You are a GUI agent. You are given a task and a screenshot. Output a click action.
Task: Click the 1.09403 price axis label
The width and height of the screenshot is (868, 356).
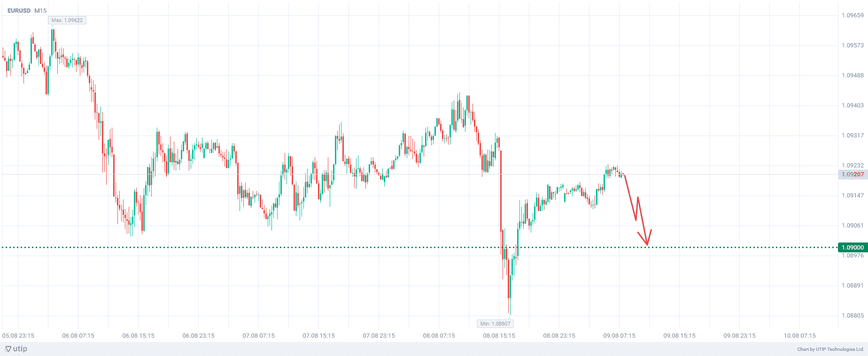coord(852,105)
